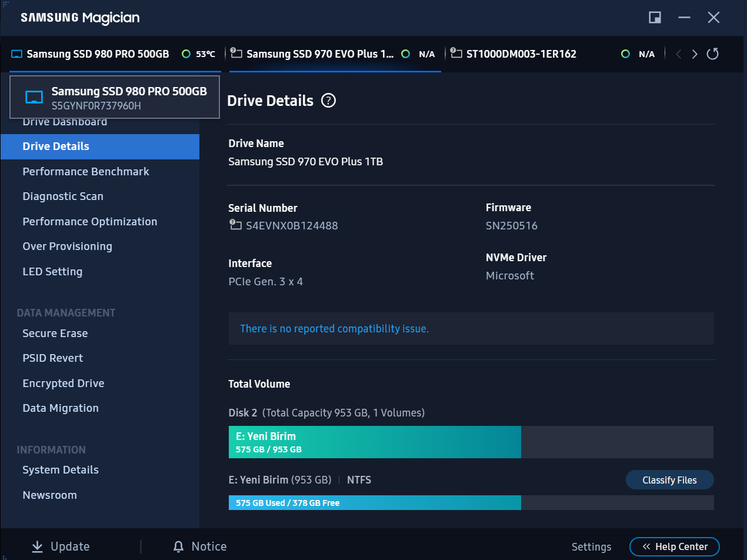Image resolution: width=747 pixels, height=560 pixels.
Task: Show next drive with right arrow
Action: tap(695, 54)
